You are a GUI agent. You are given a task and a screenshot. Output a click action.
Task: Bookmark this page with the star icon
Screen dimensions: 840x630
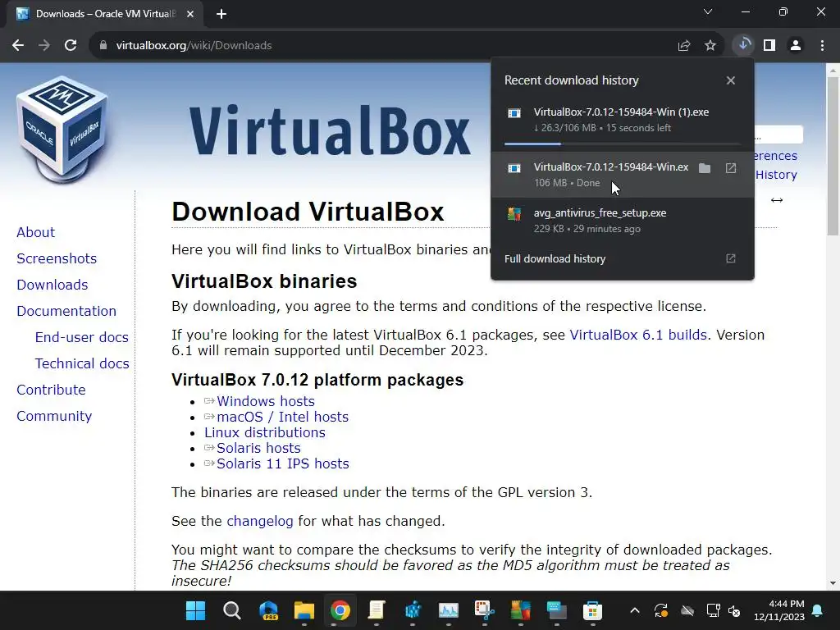click(x=710, y=46)
